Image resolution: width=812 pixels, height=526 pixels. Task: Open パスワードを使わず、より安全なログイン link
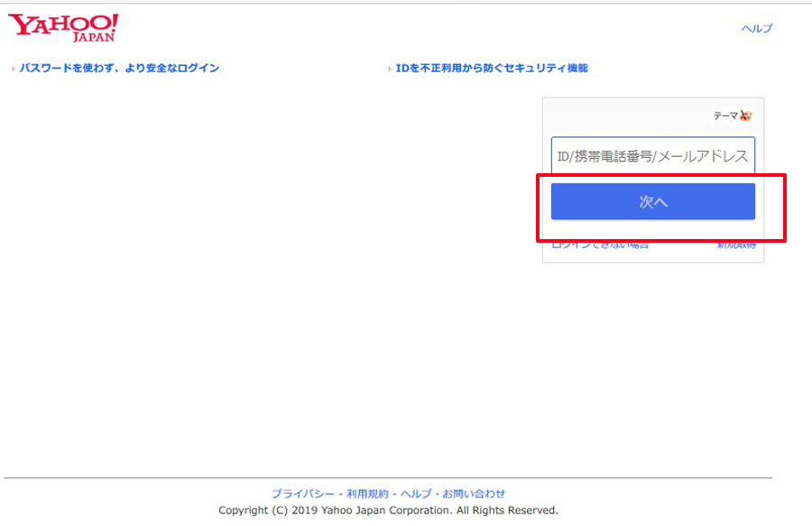coord(119,69)
